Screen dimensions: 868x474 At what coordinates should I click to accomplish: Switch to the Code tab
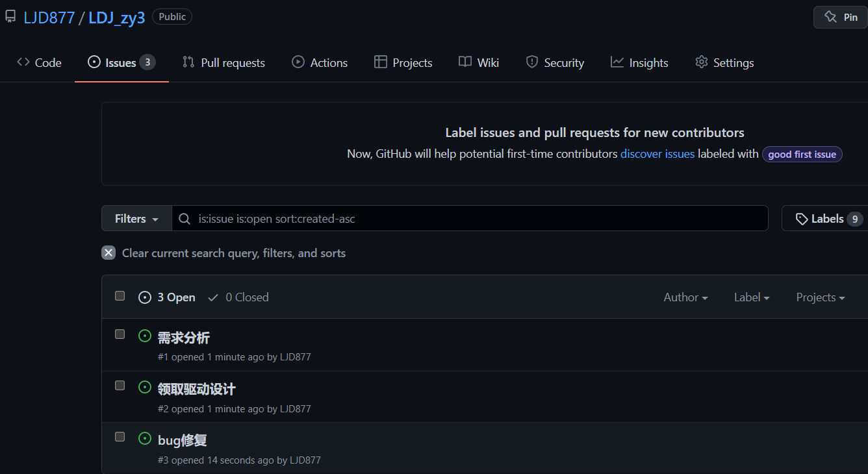tap(39, 63)
